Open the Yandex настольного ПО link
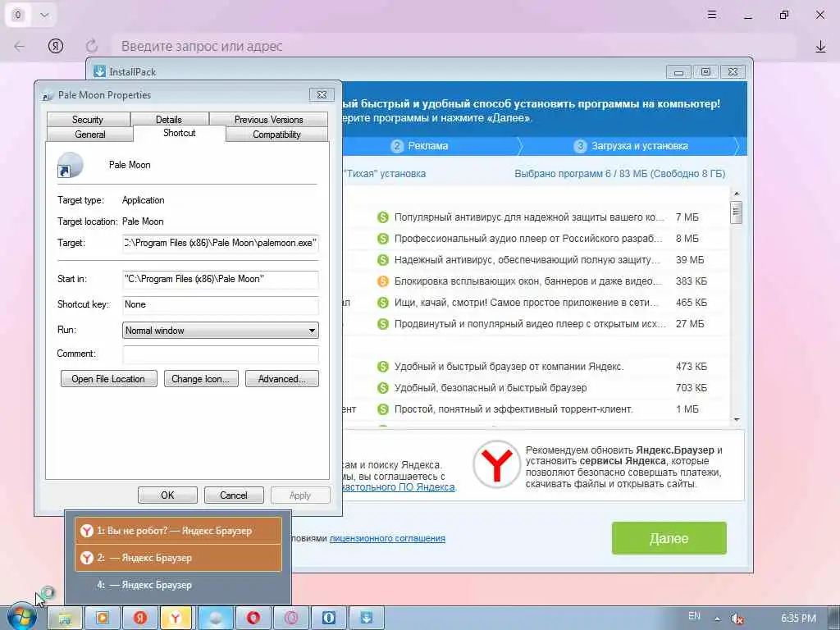Viewport: 840px width, 630px height. click(398, 487)
